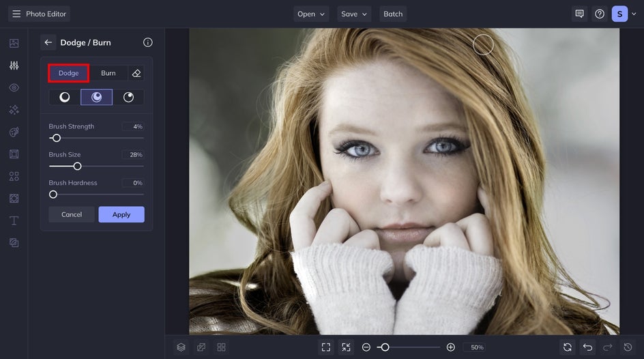This screenshot has height=359, width=644.
Task: Open the account dropdown chevron
Action: 634,14
